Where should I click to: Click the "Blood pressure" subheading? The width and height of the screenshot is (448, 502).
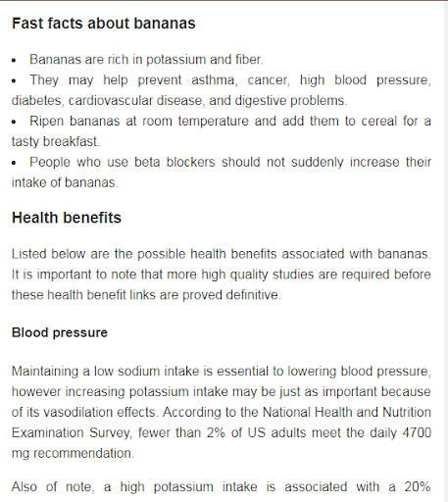pos(60,332)
